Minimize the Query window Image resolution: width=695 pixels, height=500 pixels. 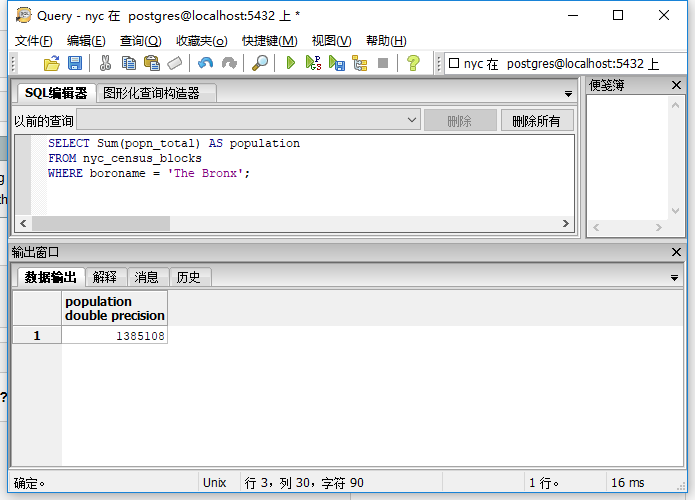(x=573, y=16)
